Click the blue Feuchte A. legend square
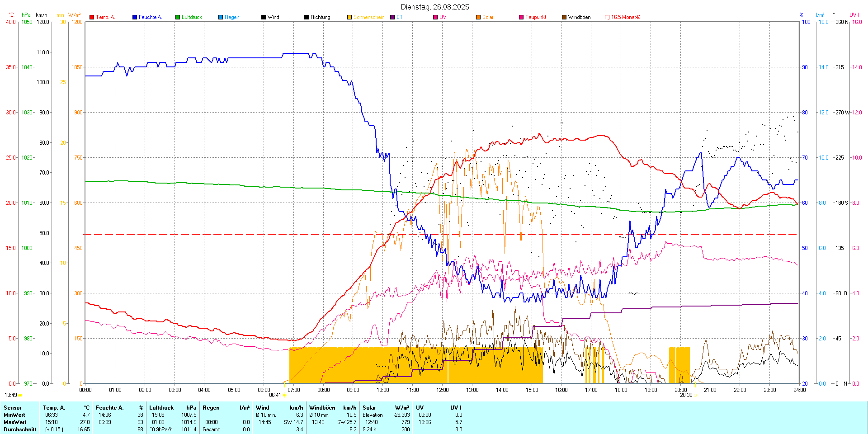This screenshot has width=868, height=434. coord(135,17)
